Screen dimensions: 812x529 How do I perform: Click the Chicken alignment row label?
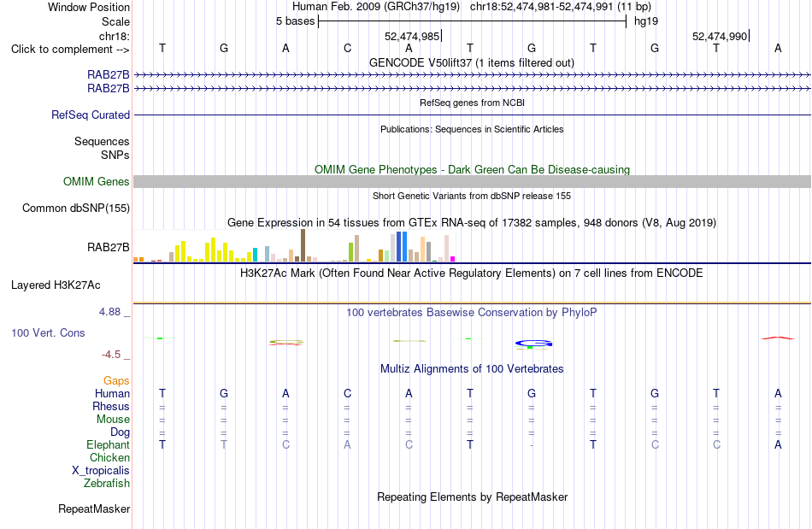coord(109,457)
